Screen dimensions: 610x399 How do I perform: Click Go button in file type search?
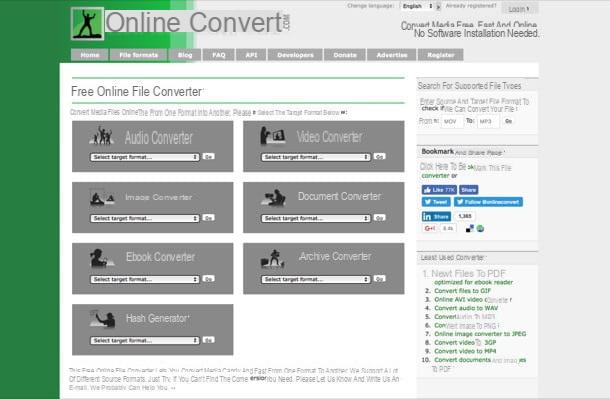tap(508, 121)
